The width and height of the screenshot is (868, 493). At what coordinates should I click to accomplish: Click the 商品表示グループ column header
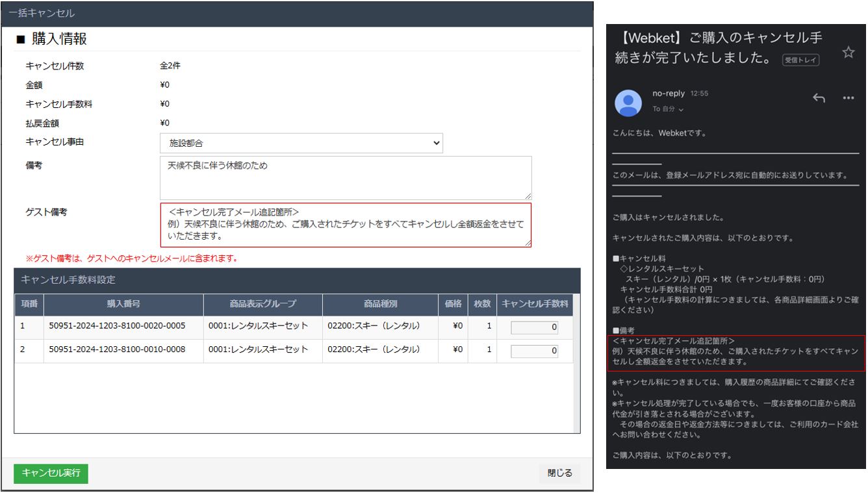coord(262,305)
